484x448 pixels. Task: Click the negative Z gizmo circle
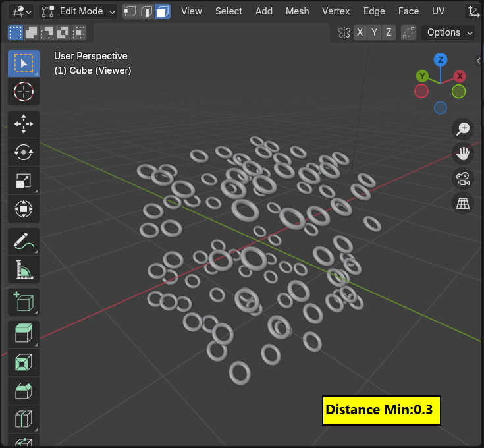point(441,108)
